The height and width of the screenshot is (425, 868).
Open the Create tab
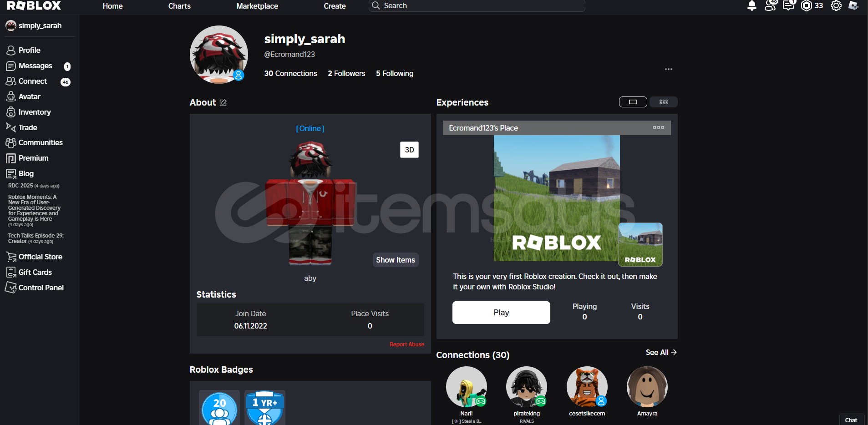coord(335,6)
